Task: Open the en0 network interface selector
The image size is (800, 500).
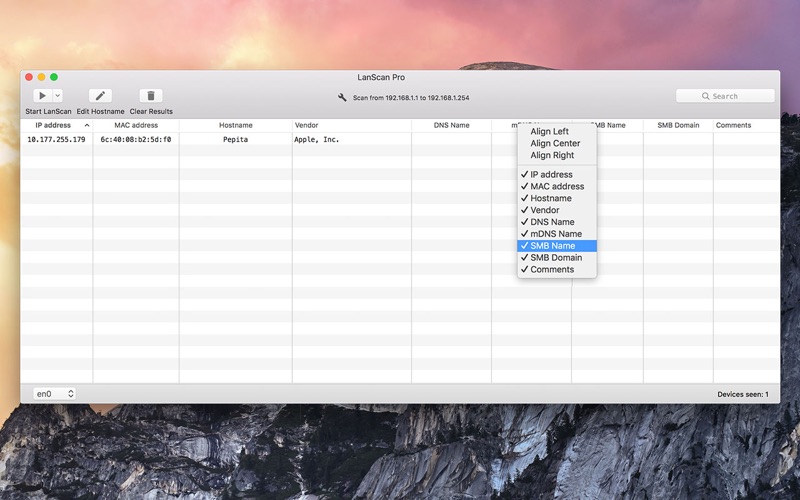Action: pos(55,394)
